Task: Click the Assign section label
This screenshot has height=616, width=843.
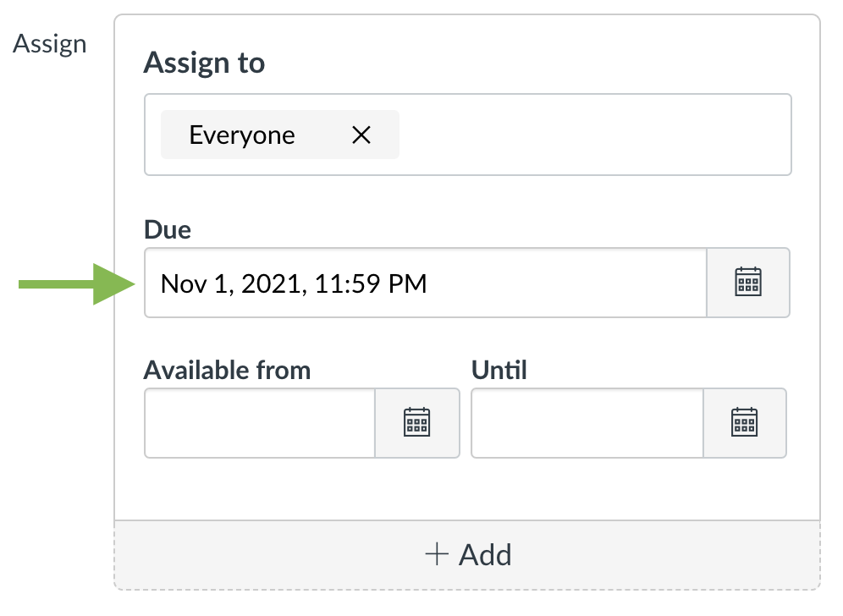Action: pos(49,45)
